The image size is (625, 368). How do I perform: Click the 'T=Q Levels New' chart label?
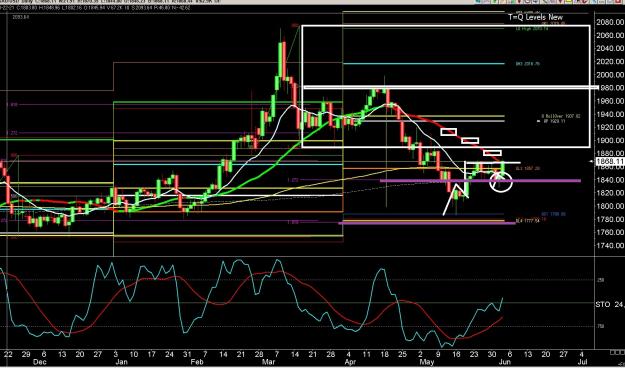(535, 17)
